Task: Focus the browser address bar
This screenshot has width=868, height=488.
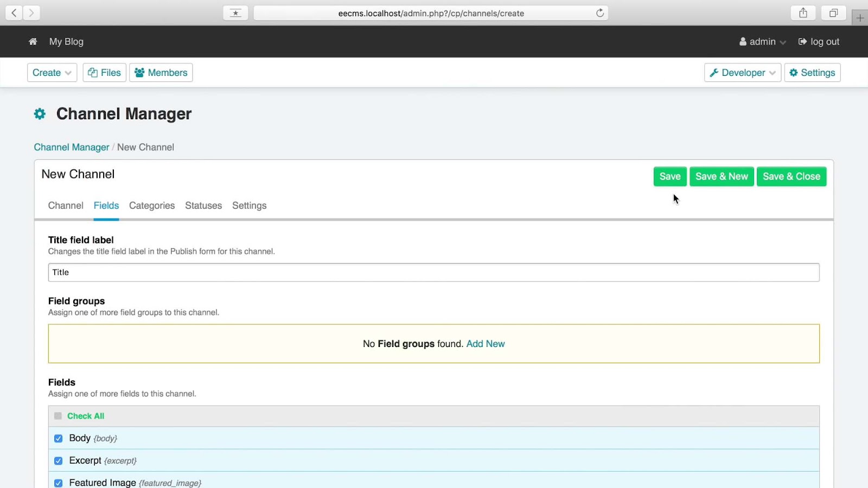Action: (431, 13)
